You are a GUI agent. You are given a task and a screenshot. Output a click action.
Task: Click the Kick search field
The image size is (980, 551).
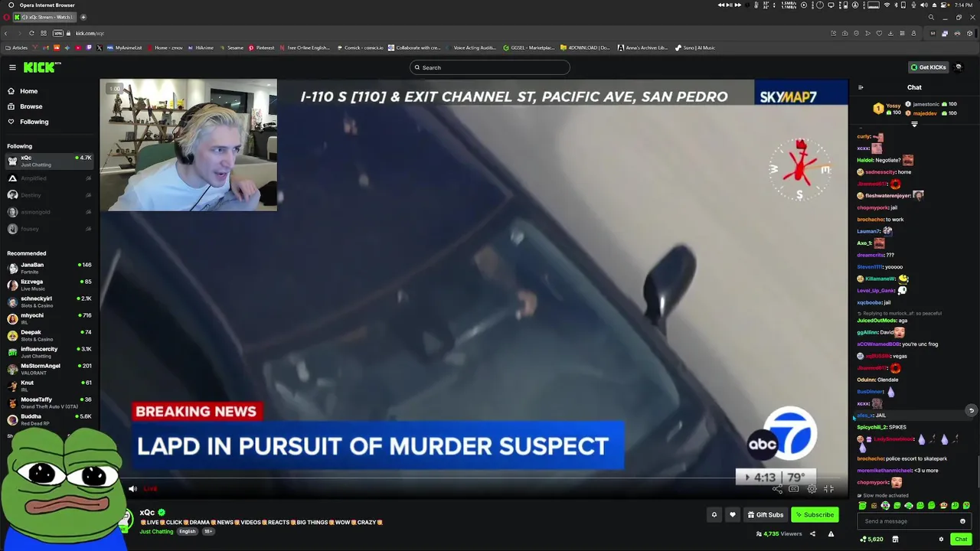(490, 67)
